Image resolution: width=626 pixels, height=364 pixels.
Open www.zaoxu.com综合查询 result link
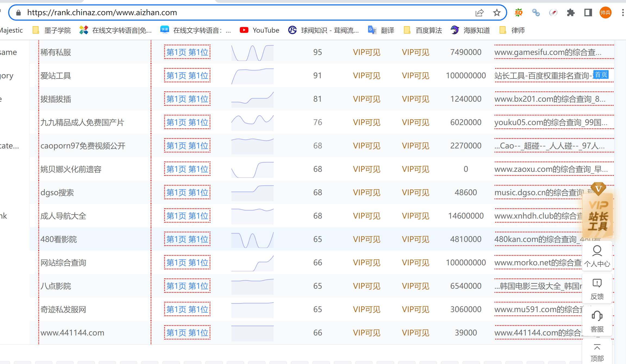pyautogui.click(x=551, y=169)
